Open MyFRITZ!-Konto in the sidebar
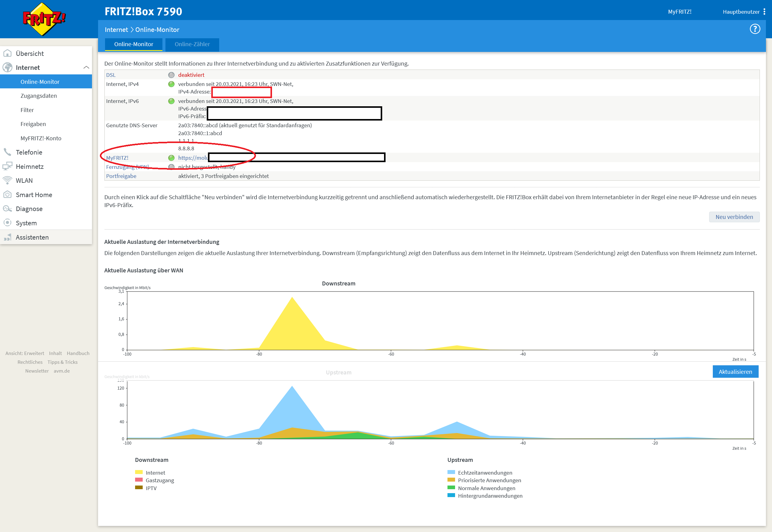Image resolution: width=772 pixels, height=532 pixels. coord(41,138)
